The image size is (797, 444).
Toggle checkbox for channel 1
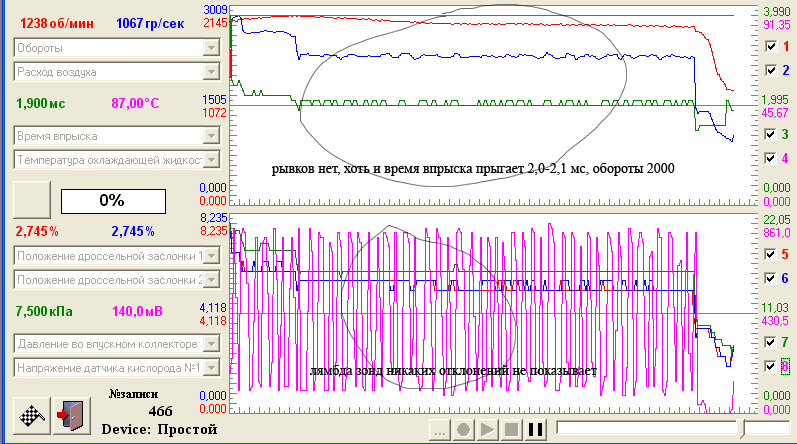click(x=771, y=46)
